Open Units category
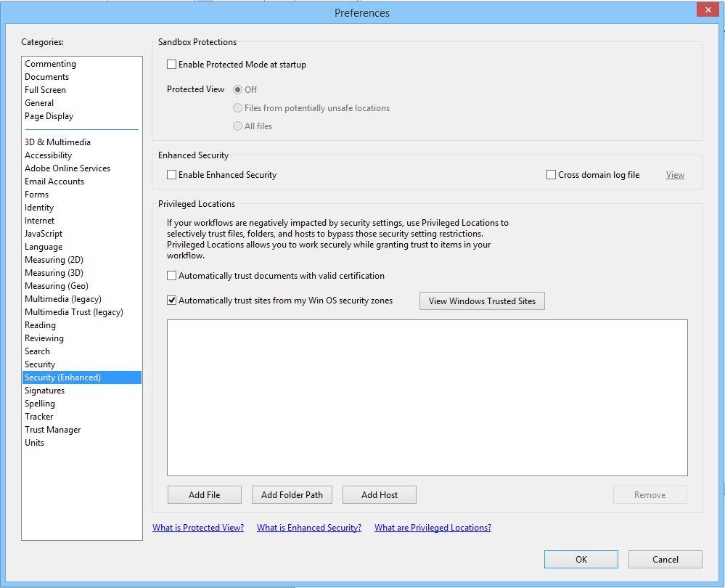This screenshot has height=588, width=725. (x=82, y=443)
